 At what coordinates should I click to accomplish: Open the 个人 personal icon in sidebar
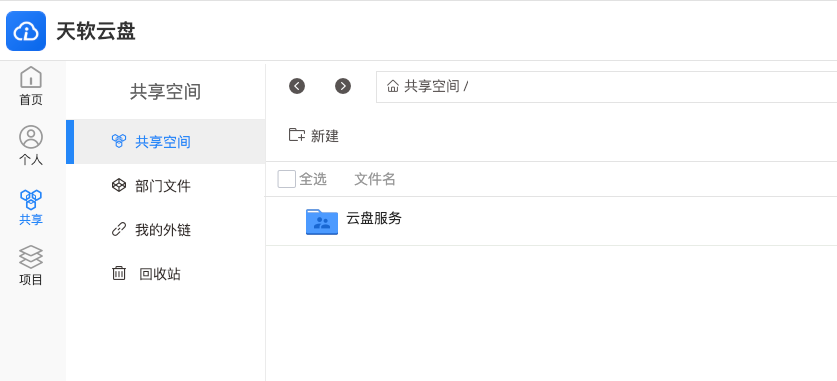[31, 137]
